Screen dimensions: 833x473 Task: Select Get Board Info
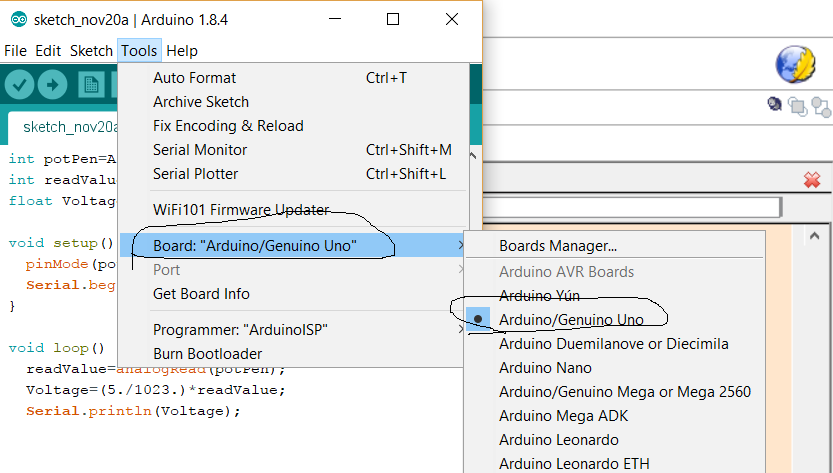[294, 294]
